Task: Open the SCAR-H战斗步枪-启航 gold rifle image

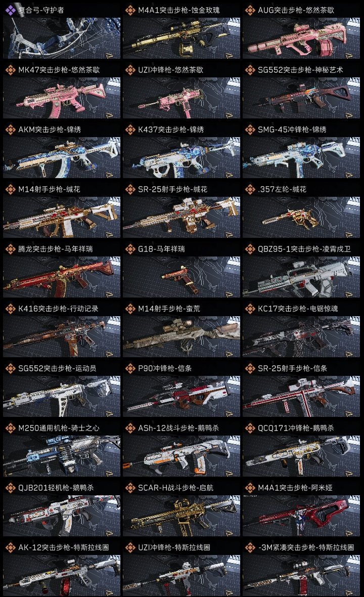Action: tap(181, 516)
